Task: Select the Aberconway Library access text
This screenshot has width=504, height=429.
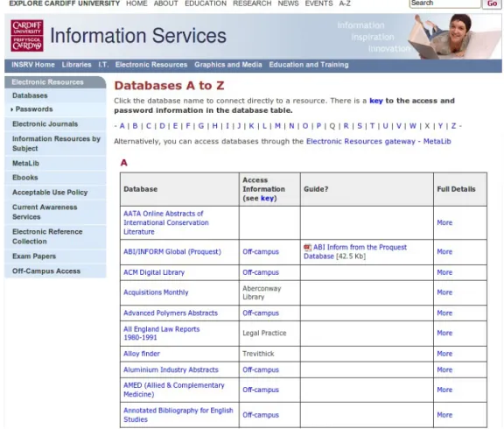Action: [x=262, y=292]
